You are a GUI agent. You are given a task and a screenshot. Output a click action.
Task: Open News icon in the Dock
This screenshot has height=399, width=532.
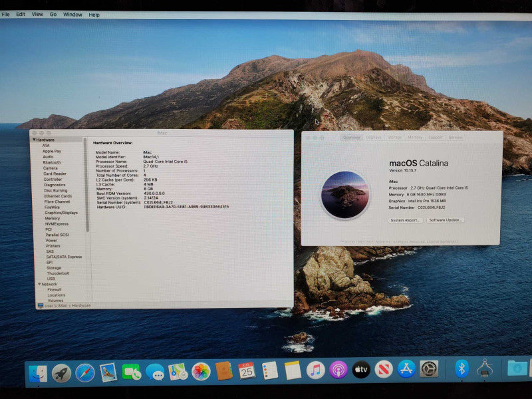(384, 369)
